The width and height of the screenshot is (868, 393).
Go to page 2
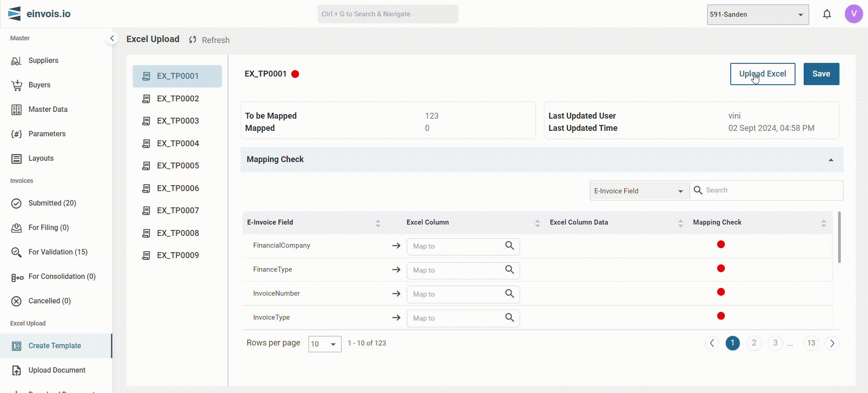point(754,343)
